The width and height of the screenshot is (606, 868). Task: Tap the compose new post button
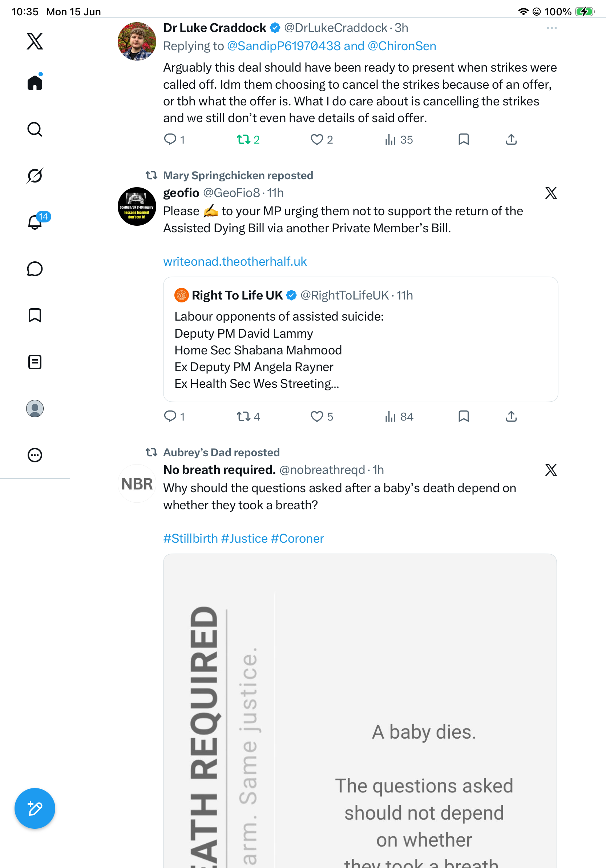(35, 808)
